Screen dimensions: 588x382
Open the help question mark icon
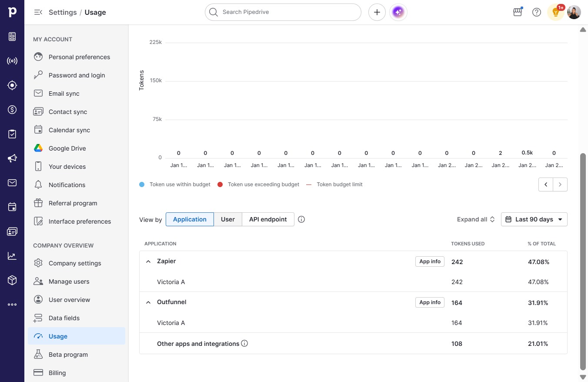coord(537,12)
